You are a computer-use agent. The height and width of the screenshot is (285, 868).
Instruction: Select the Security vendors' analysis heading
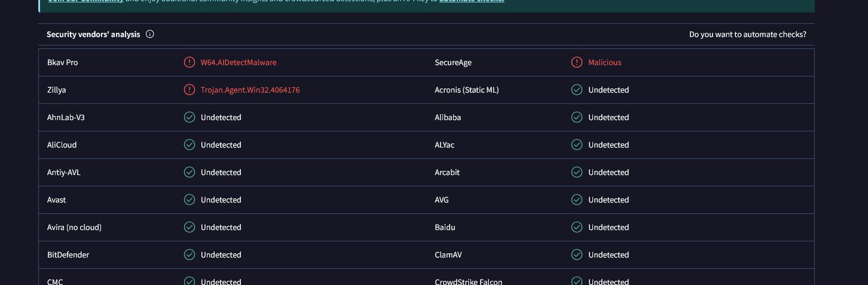[93, 34]
